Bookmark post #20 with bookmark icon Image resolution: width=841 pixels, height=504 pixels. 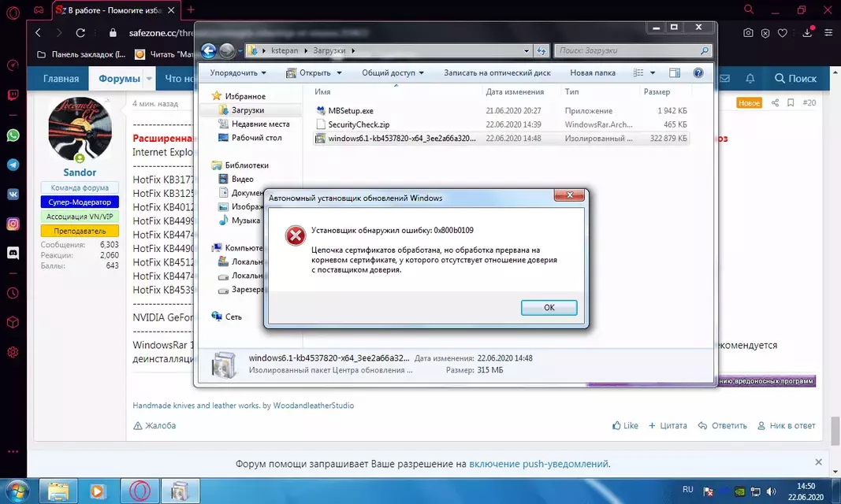click(791, 103)
